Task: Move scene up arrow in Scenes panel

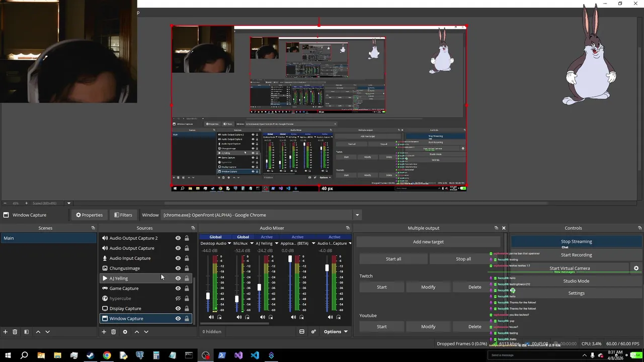Action: (38, 332)
